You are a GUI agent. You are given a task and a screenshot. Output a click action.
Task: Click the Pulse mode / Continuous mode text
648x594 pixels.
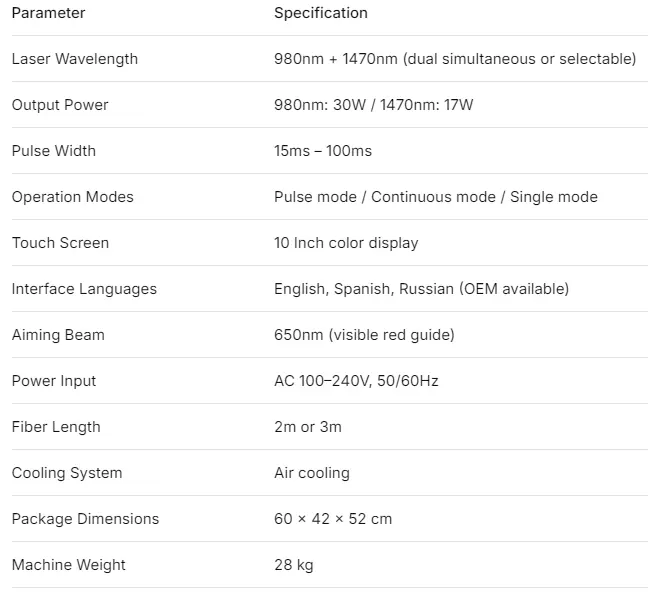click(x=385, y=197)
